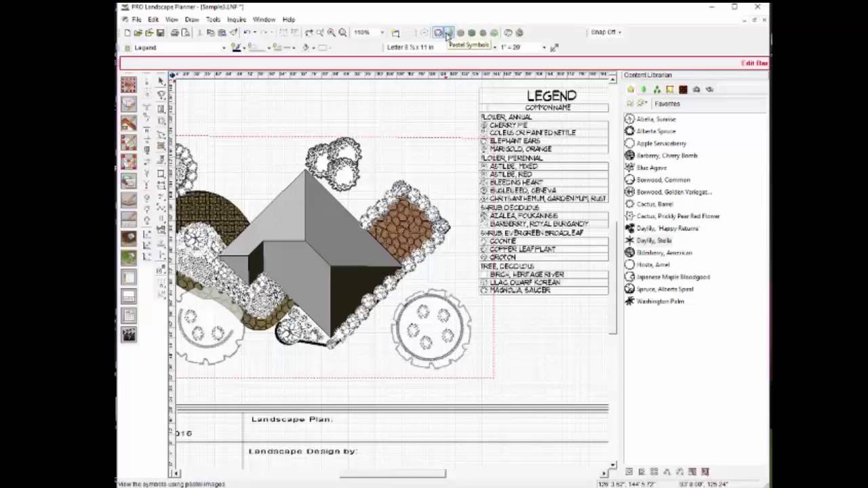Click the Undo arrow icon

coord(248,33)
